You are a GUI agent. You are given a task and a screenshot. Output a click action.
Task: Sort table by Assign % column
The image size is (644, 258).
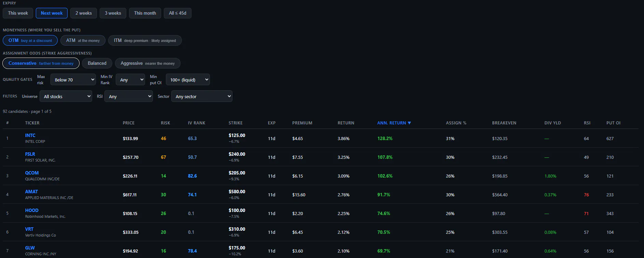pyautogui.click(x=456, y=123)
